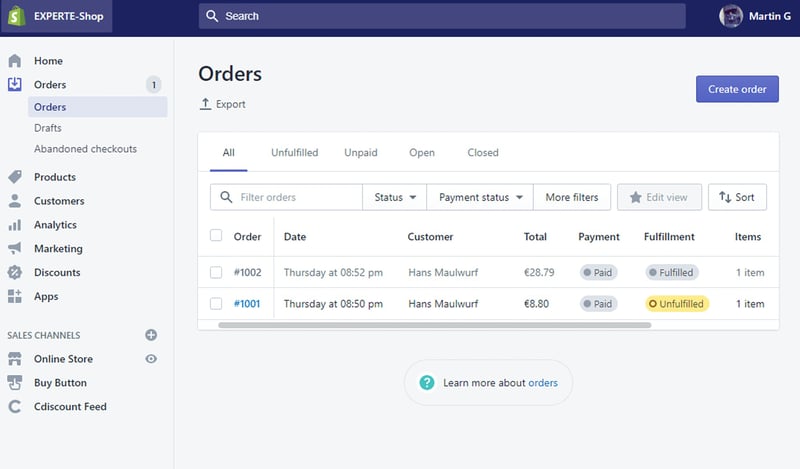Viewport: 800px width, 469px height.
Task: Click the Analytics bar chart icon
Action: 15,225
